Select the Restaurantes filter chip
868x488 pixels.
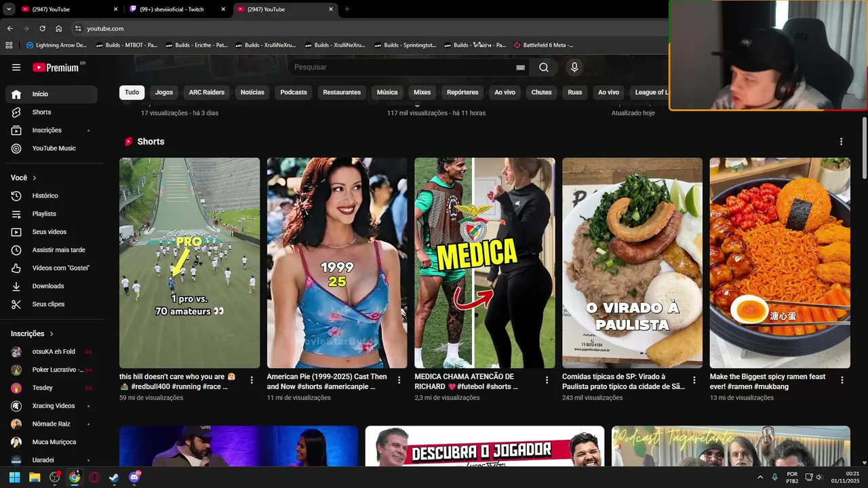click(x=342, y=92)
